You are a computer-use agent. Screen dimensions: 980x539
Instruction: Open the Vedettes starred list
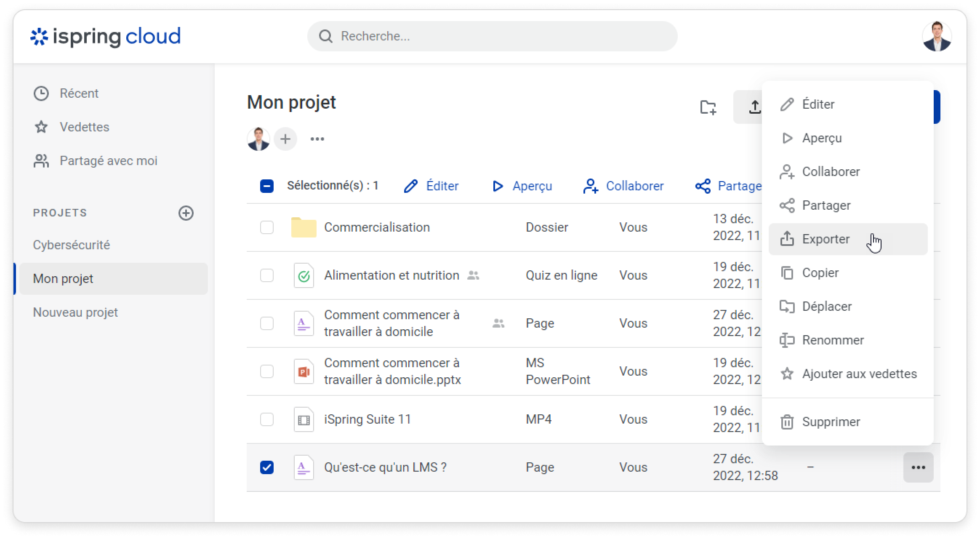pyautogui.click(x=84, y=127)
